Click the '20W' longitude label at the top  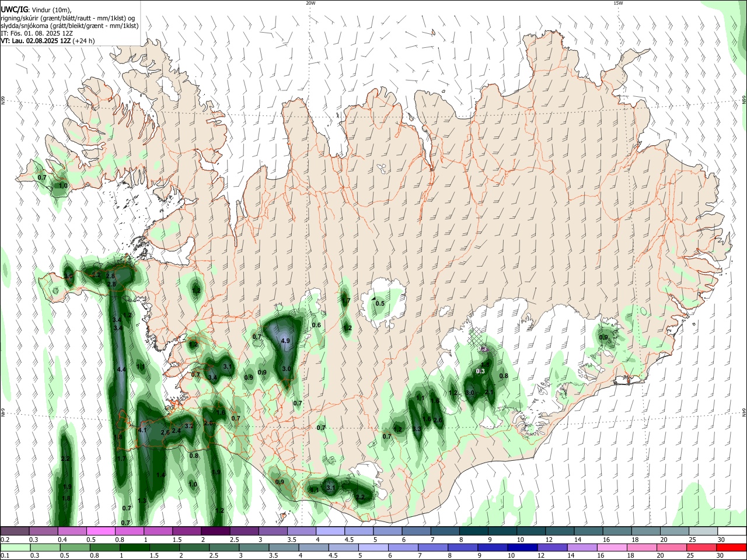click(x=310, y=3)
